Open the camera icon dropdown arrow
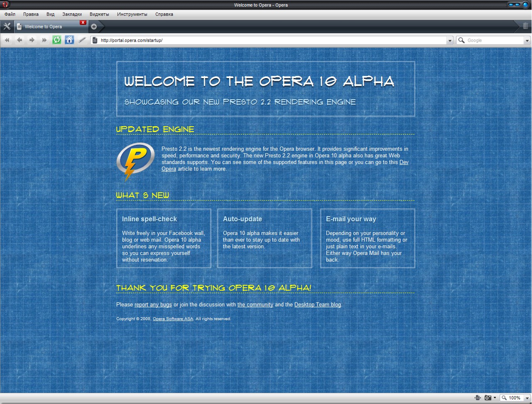 pos(495,398)
